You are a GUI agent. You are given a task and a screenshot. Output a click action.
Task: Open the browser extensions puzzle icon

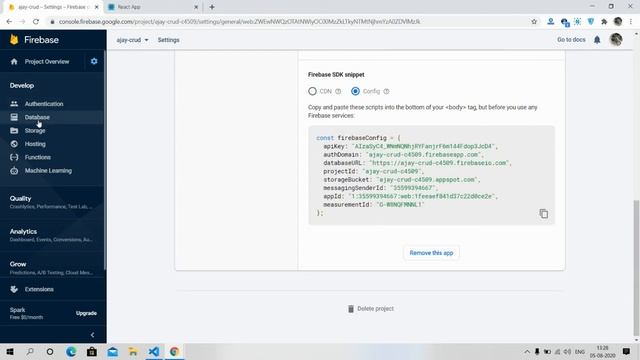coord(604,22)
